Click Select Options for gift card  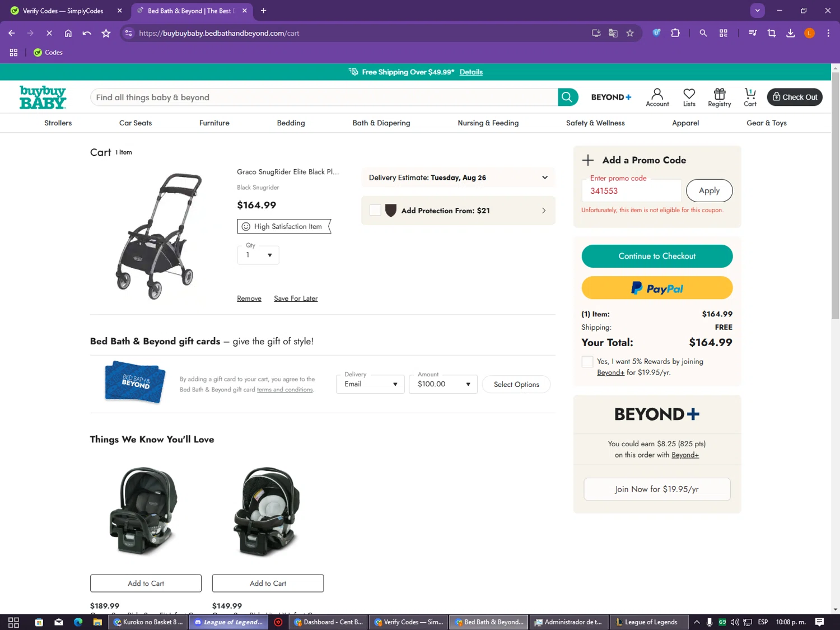coord(516,384)
